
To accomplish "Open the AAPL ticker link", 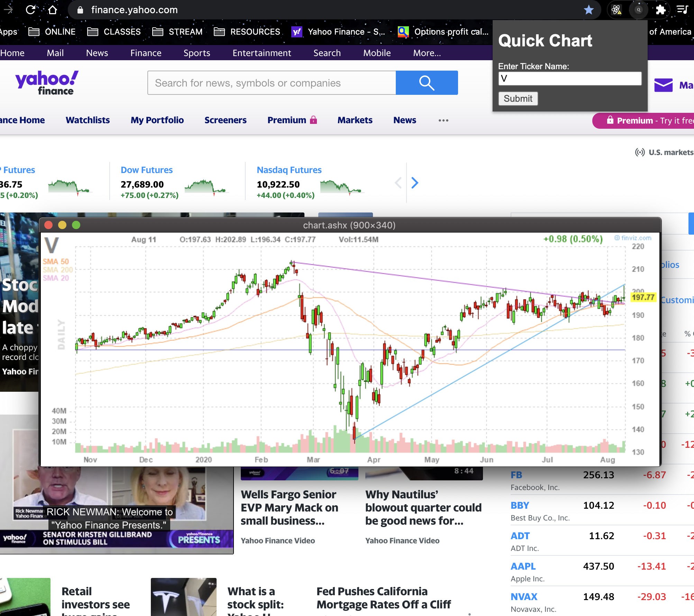I will [523, 566].
